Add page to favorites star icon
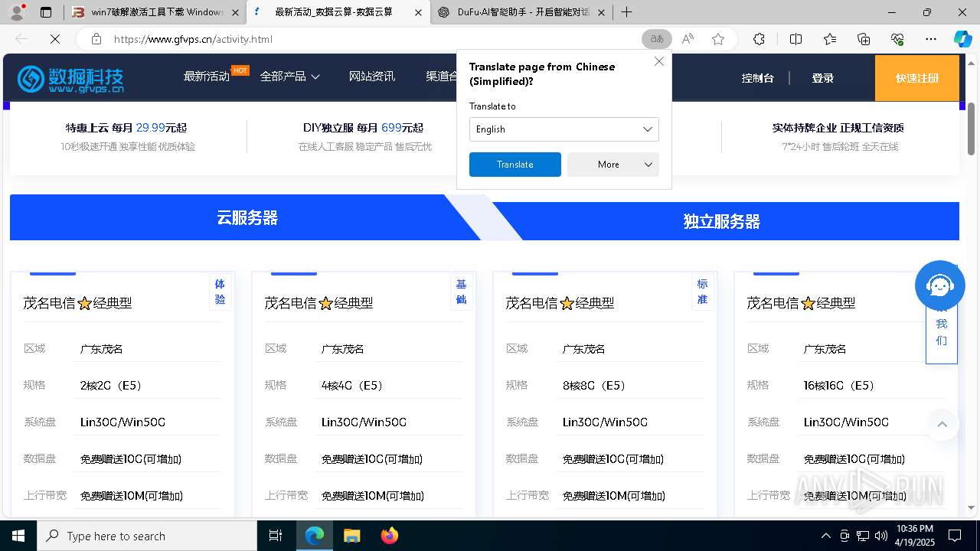This screenshot has width=980, height=551. [718, 39]
